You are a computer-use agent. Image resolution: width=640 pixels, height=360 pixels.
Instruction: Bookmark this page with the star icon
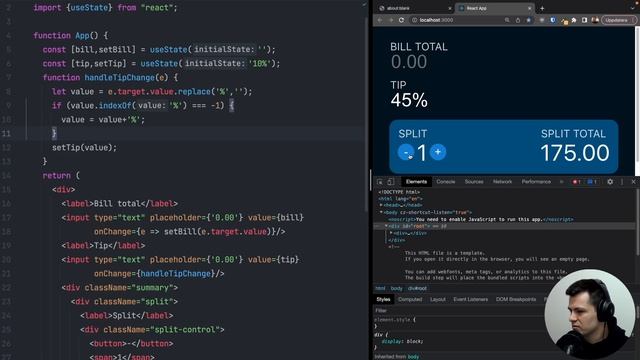pos(529,20)
